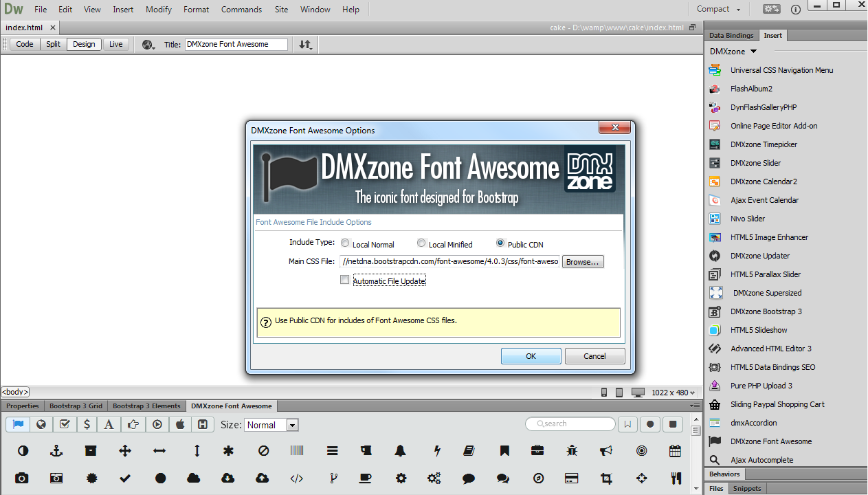Select the bell icon
Viewport: 868px width, 495px height.
(401, 451)
